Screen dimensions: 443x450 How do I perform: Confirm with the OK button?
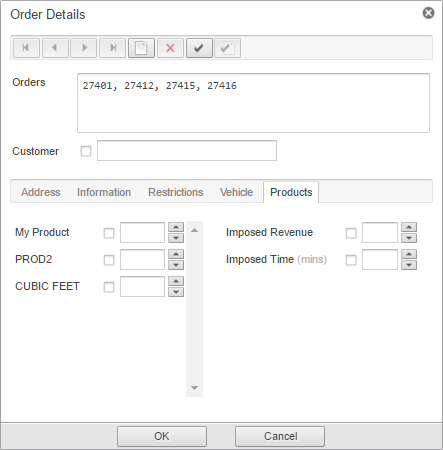tap(162, 436)
